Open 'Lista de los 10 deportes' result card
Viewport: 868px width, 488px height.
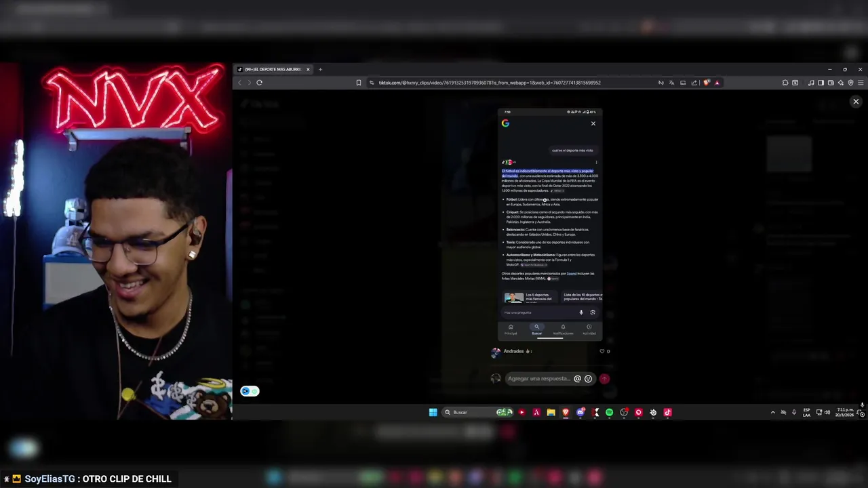pos(582,298)
